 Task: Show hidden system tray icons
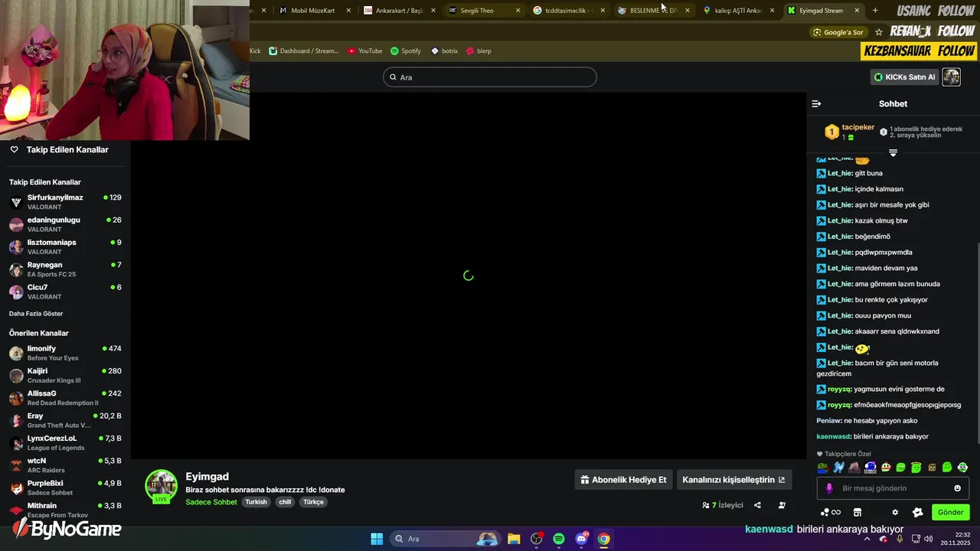point(867,539)
